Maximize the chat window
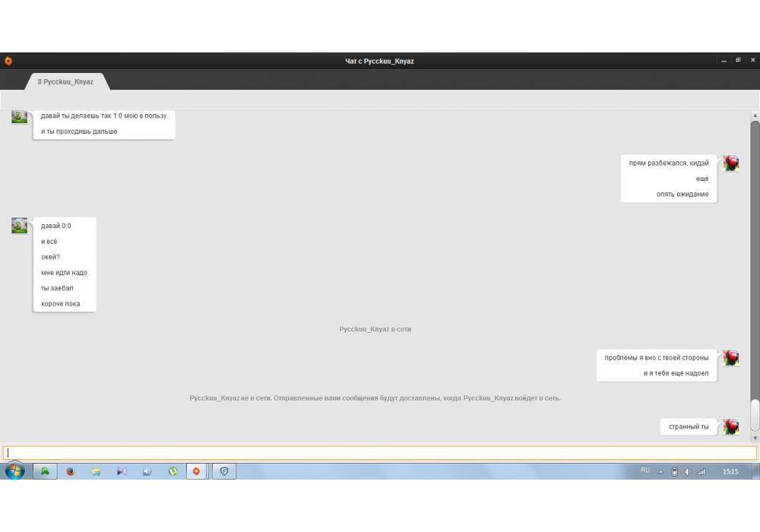The width and height of the screenshot is (760, 532). 738,61
